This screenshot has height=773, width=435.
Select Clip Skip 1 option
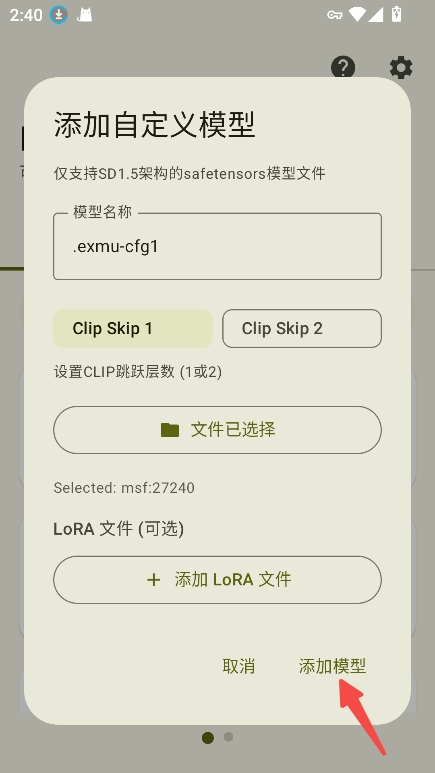tap(133, 328)
